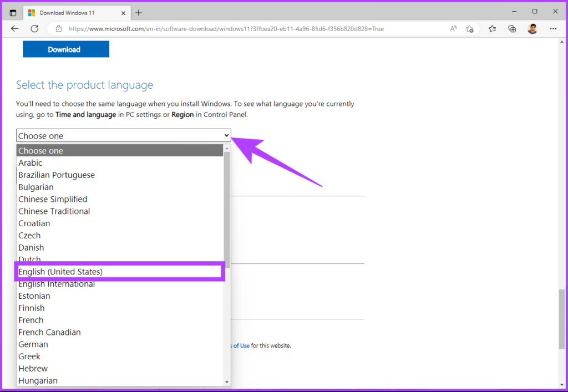Viewport: 568px width, 392px height.
Task: Select Czech from the list
Action: click(120, 235)
